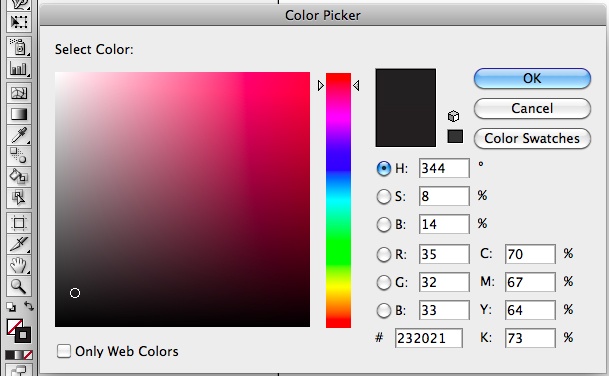
Task: Select the Live Paint Selection tool
Action: (18, 198)
